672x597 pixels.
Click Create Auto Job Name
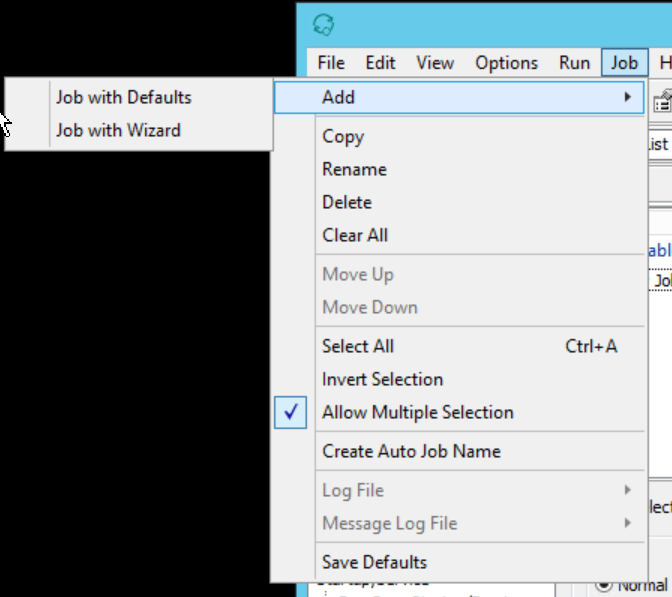(x=411, y=451)
